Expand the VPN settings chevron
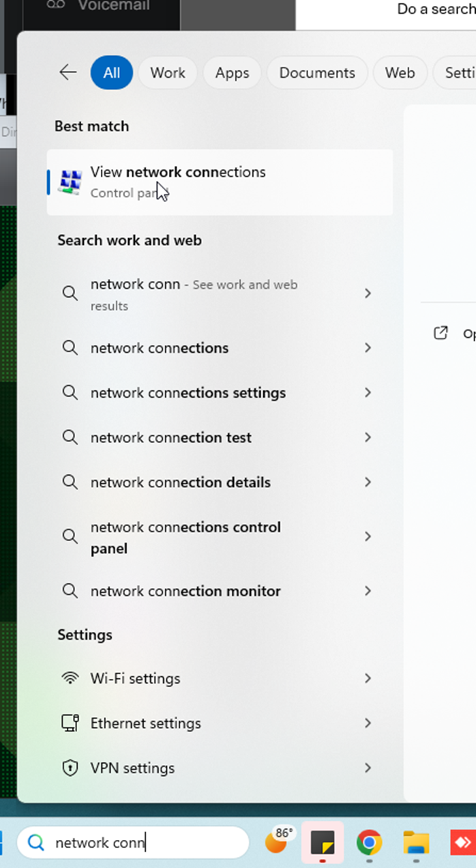The width and height of the screenshot is (476, 868). 368,768
